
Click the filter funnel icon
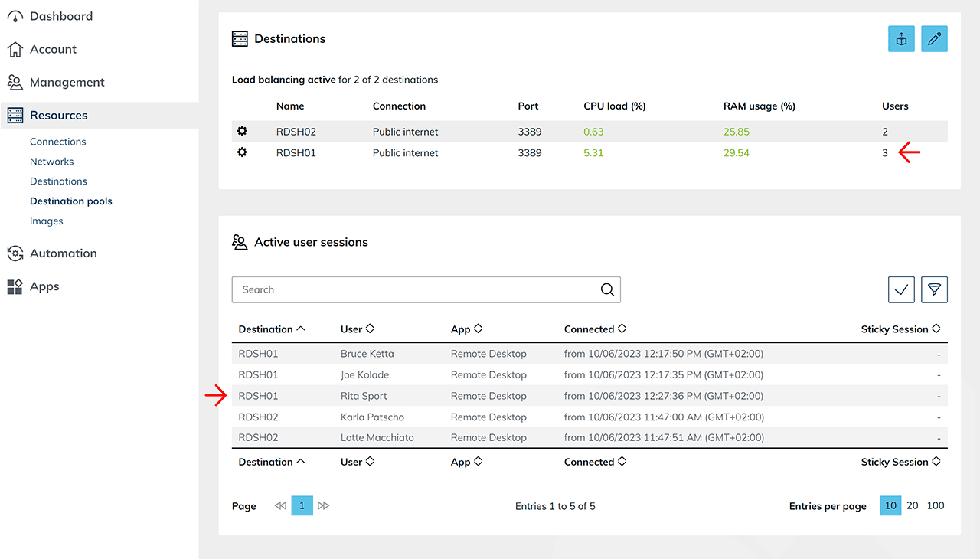pyautogui.click(x=934, y=289)
